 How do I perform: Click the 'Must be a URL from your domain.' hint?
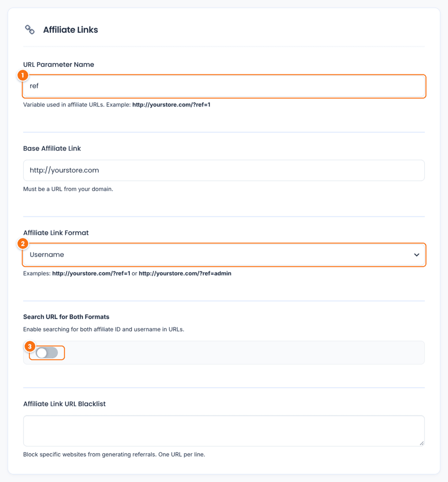68,189
